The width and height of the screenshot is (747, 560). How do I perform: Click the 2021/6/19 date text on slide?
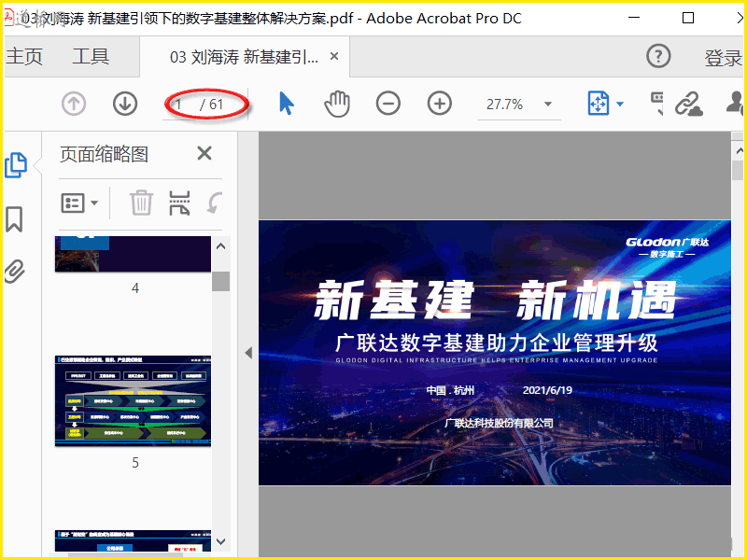click(547, 390)
